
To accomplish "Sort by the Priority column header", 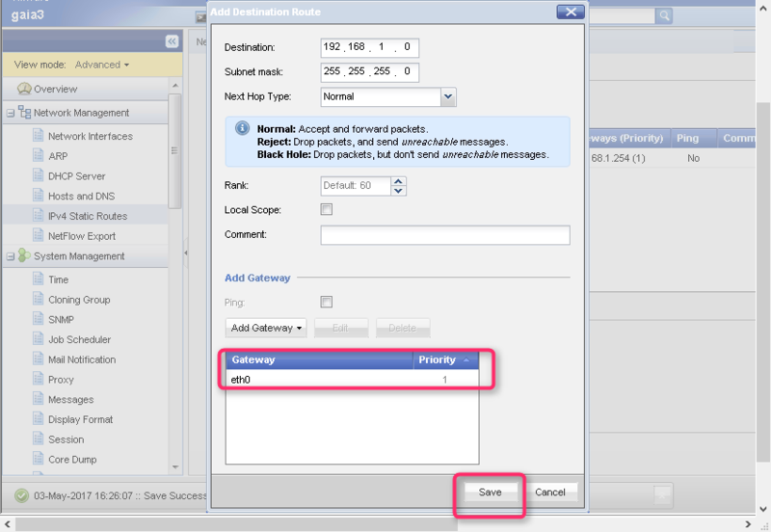I will 445,359.
